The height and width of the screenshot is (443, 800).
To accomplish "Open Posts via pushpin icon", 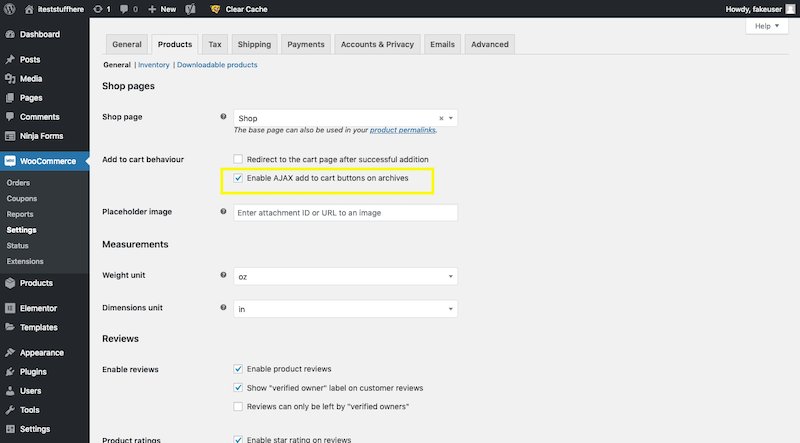I will (10, 60).
